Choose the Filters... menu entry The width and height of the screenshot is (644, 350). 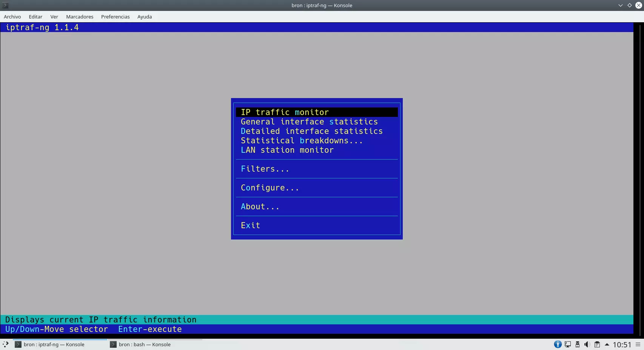coord(265,169)
